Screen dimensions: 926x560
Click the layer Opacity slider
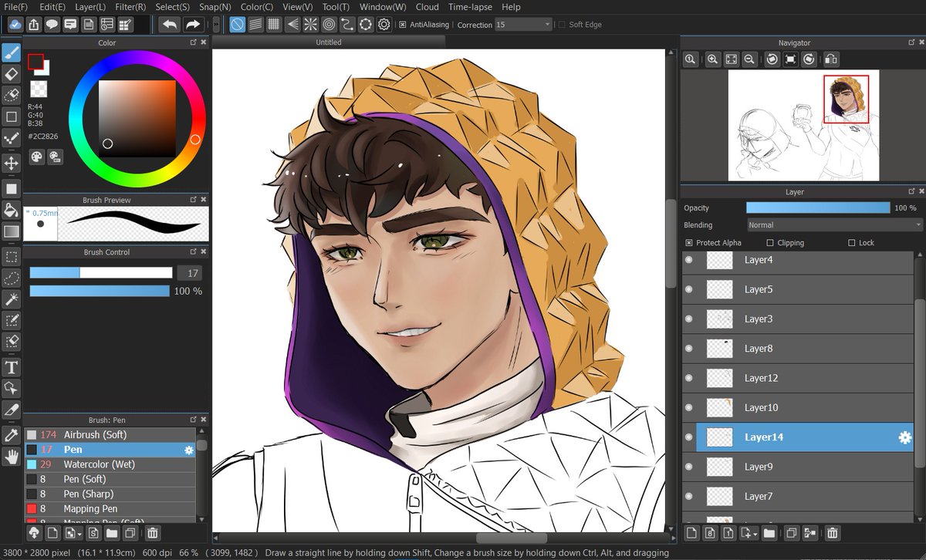point(818,207)
